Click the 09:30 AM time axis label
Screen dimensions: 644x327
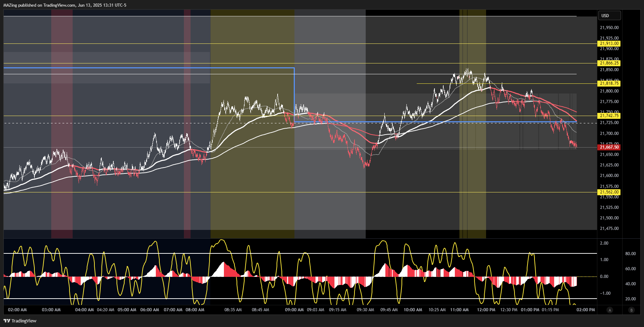(x=365, y=310)
